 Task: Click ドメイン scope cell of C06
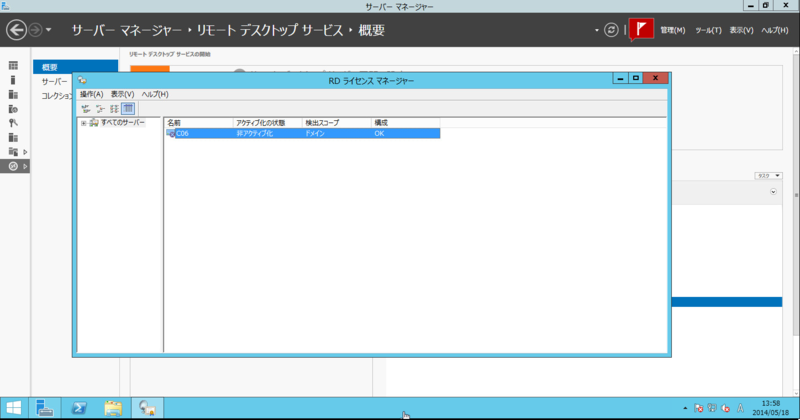[x=315, y=134]
